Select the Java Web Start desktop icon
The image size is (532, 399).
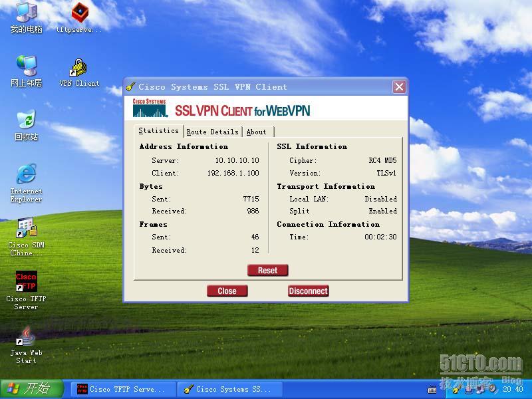click(27, 345)
